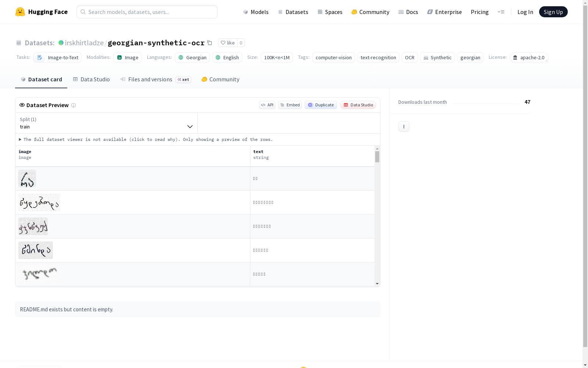Click the Dataset Preview eye icon
The height and width of the screenshot is (368, 588).
tap(22, 105)
